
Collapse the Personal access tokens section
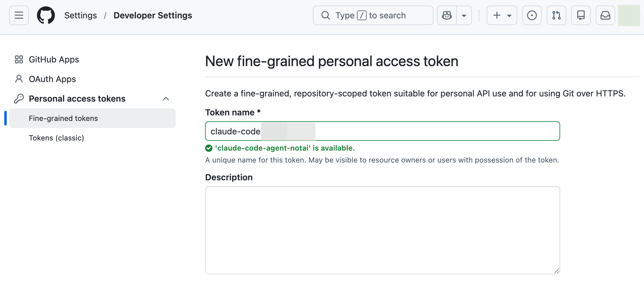point(166,99)
